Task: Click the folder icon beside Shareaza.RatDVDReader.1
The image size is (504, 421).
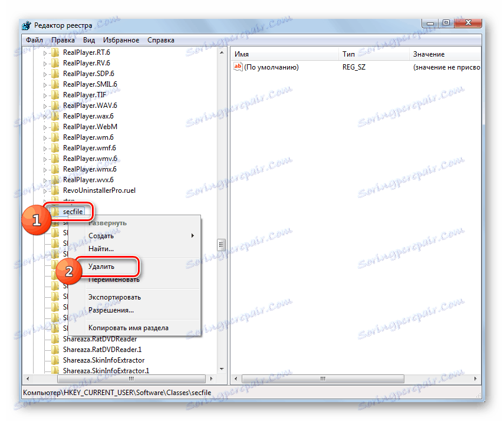Action: coord(55,349)
